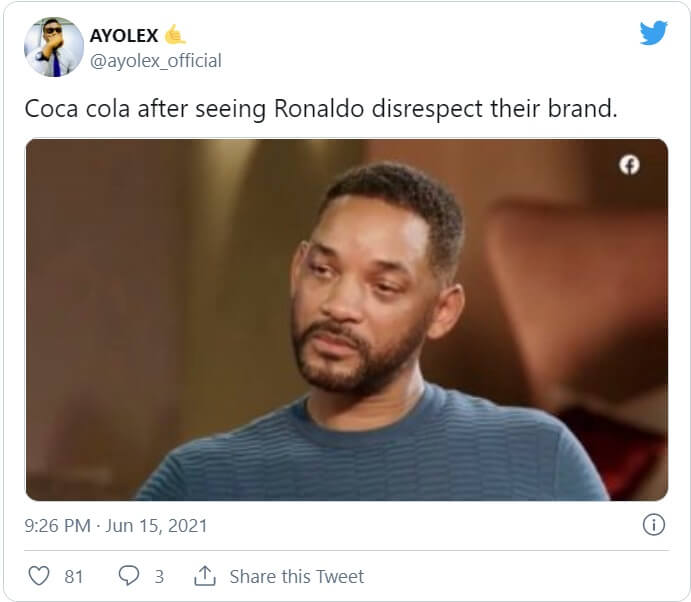Click the "Share this Tweet" label
The width and height of the screenshot is (691, 602).
297,576
